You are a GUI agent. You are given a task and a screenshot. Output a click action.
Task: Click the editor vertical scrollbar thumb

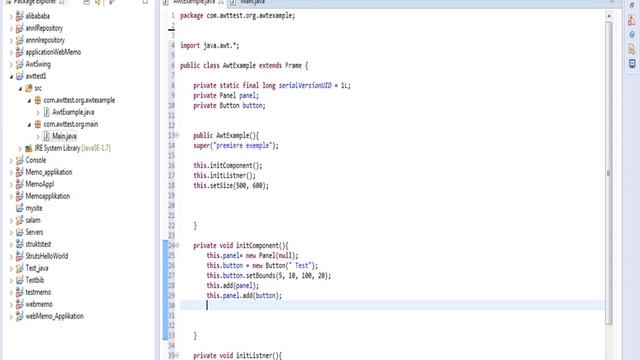coord(609,173)
